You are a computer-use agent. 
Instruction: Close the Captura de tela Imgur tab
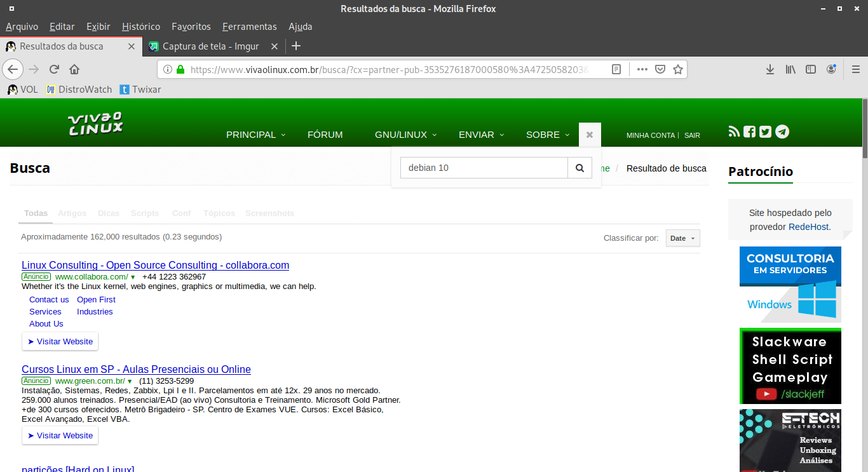[x=275, y=46]
